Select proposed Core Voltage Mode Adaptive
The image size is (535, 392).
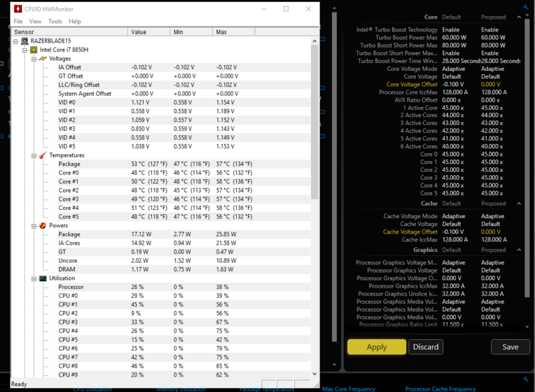pos(492,69)
